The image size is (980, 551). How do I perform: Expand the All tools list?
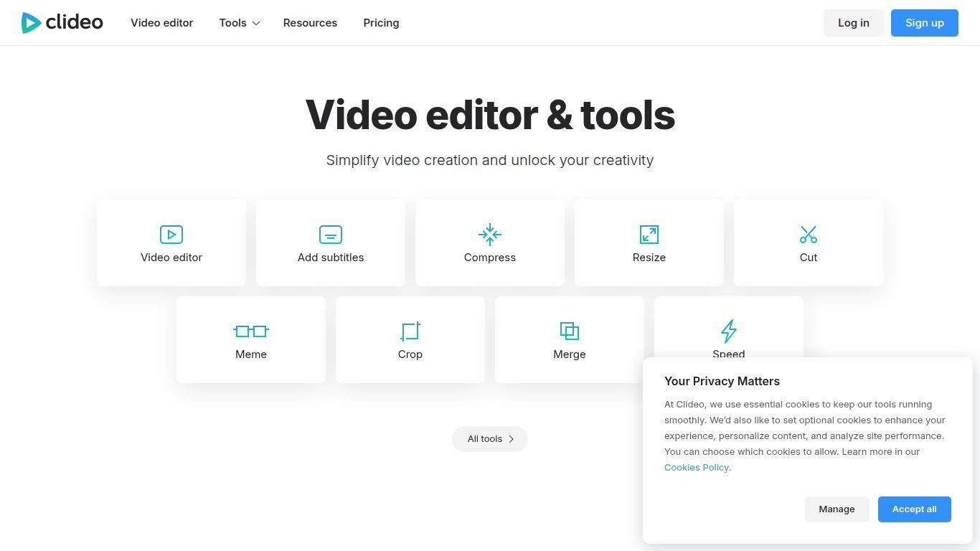[x=490, y=439]
